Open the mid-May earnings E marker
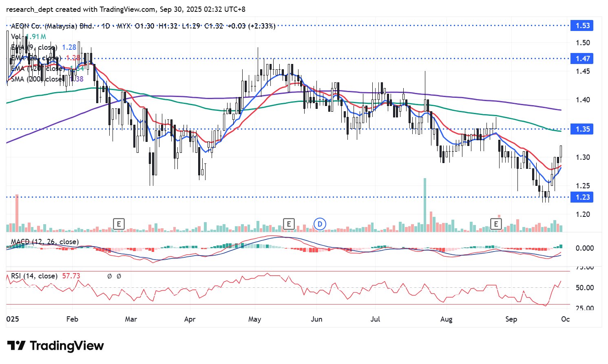Screen dimensions: 608x364 click(289, 224)
